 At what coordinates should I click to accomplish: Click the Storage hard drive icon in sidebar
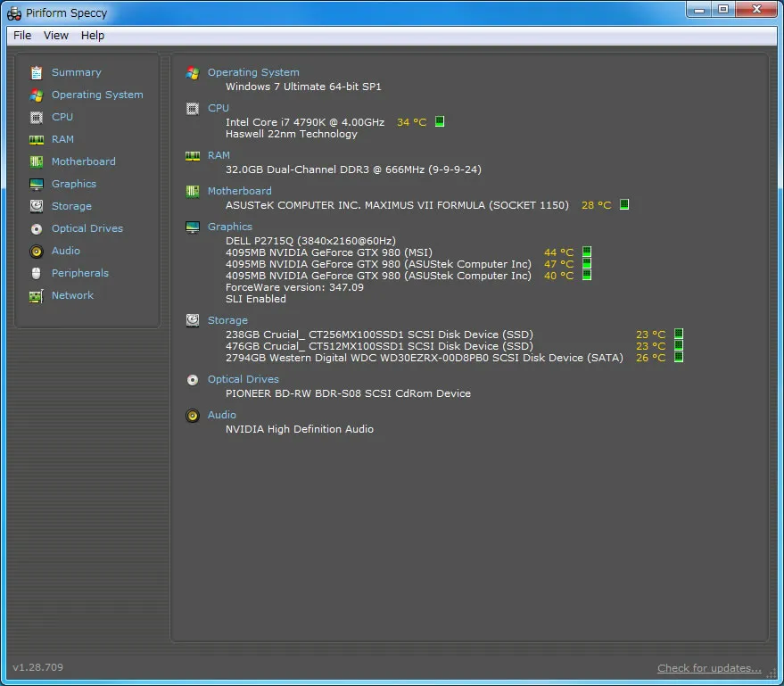[x=36, y=206]
